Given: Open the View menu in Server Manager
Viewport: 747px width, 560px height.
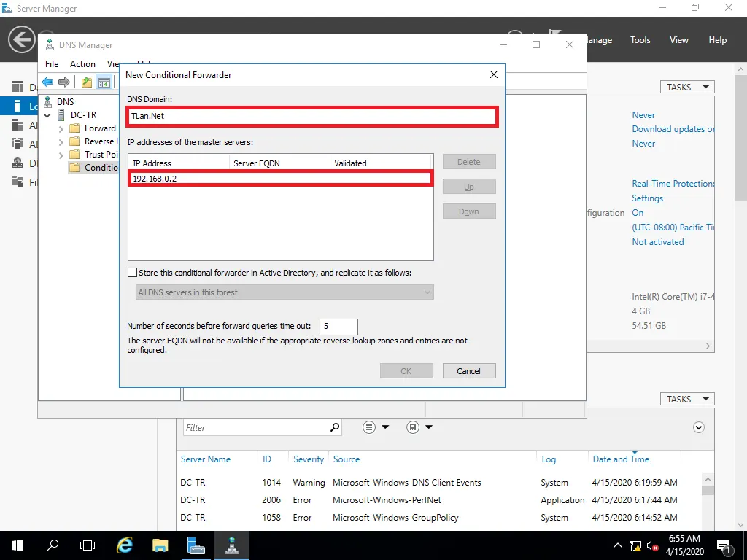Looking at the screenshot, I should pyautogui.click(x=679, y=40).
